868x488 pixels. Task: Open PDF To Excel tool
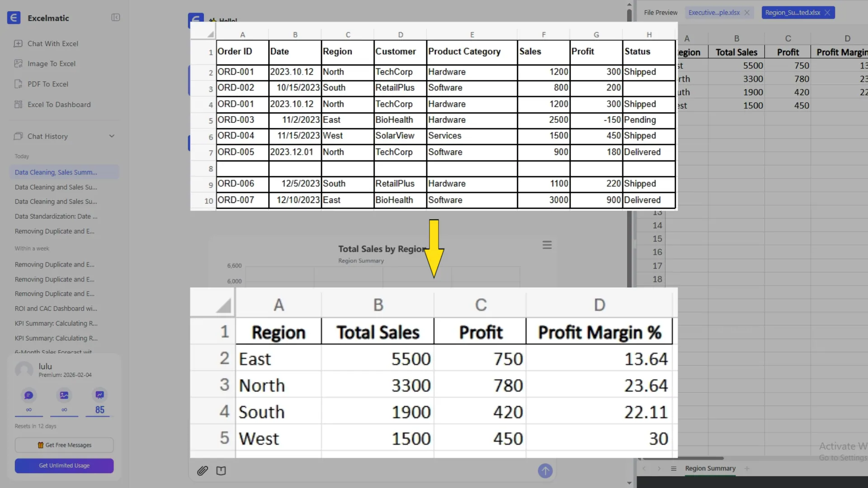pyautogui.click(x=47, y=84)
